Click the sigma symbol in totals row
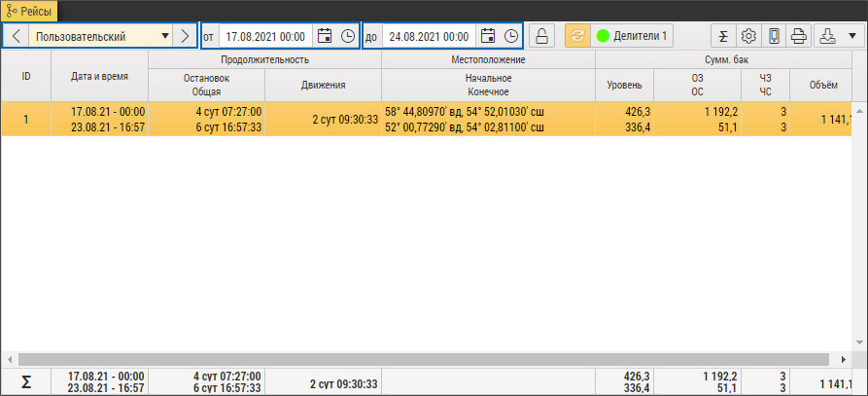The image size is (868, 396). [x=26, y=382]
